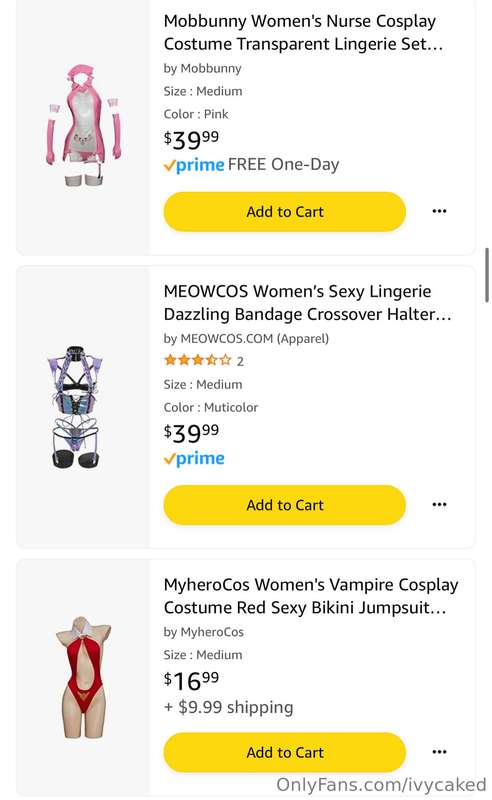Click the pink nurse costume thumbnail
The height and width of the screenshot is (800, 492).
(83, 125)
